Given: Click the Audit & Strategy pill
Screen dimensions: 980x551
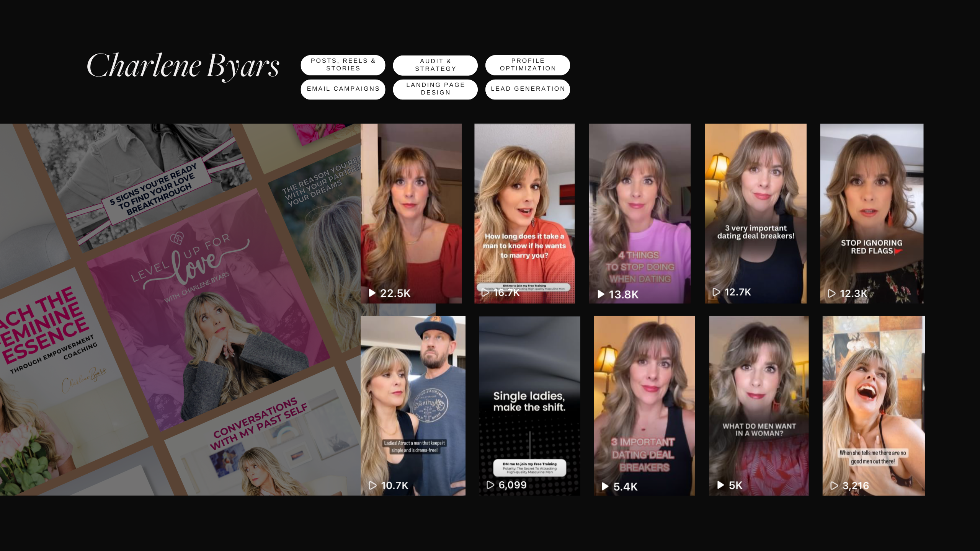Looking at the screenshot, I should pos(435,65).
